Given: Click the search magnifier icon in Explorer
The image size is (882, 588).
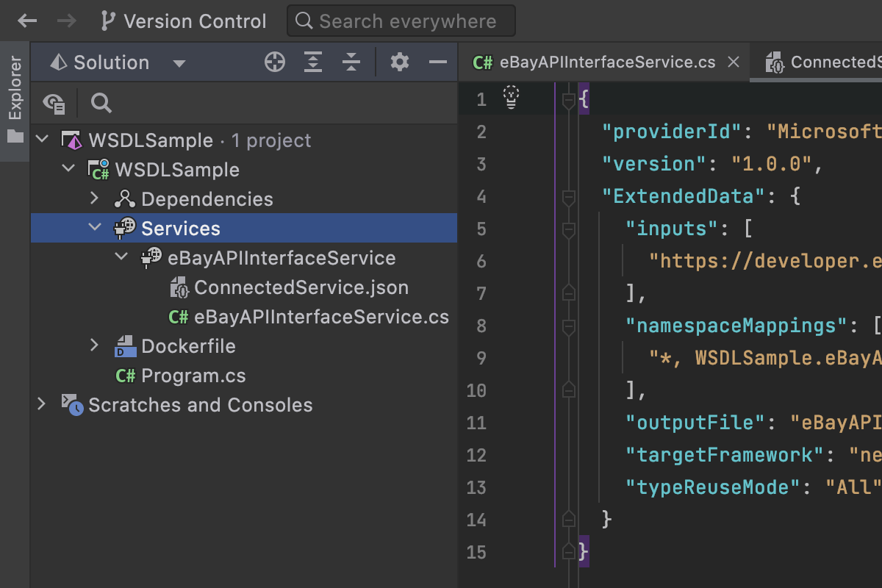Looking at the screenshot, I should (101, 104).
